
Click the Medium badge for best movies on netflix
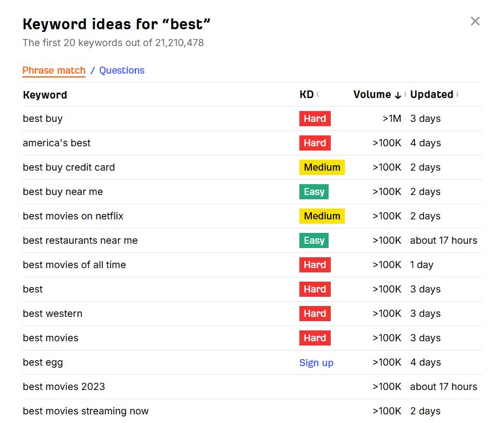322,216
